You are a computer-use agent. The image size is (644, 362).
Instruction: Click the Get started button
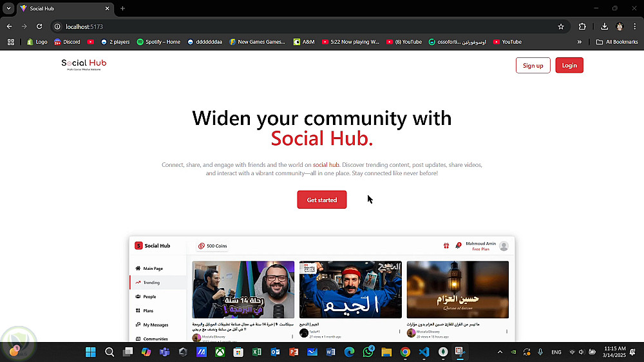pyautogui.click(x=322, y=200)
